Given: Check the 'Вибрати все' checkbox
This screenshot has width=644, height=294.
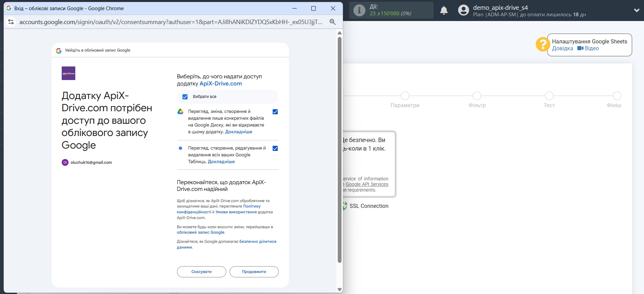Looking at the screenshot, I should [185, 97].
